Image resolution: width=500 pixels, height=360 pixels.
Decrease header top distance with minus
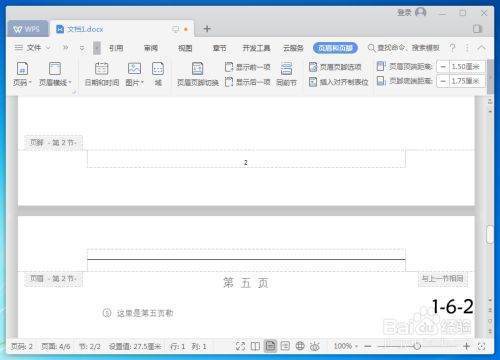[443, 67]
